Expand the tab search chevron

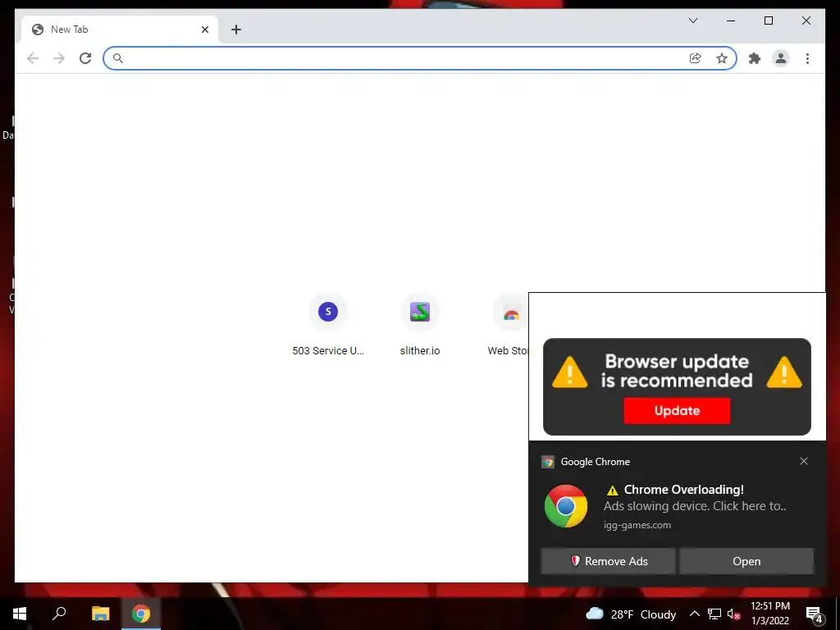point(692,21)
